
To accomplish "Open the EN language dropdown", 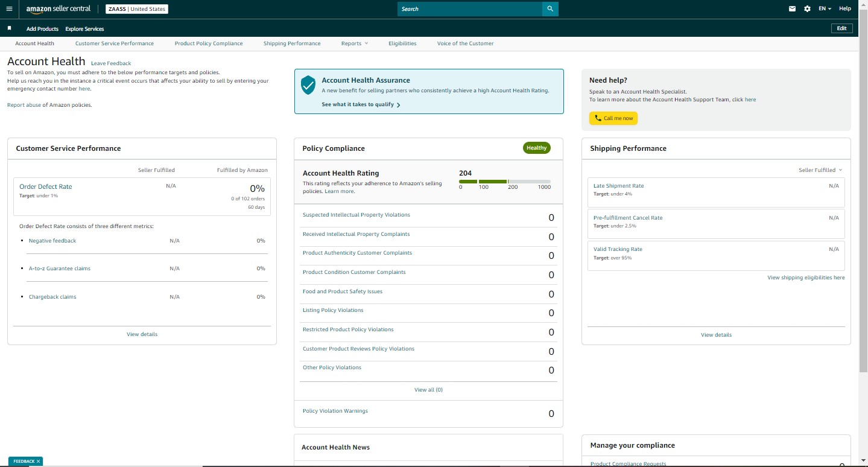I will click(x=825, y=9).
